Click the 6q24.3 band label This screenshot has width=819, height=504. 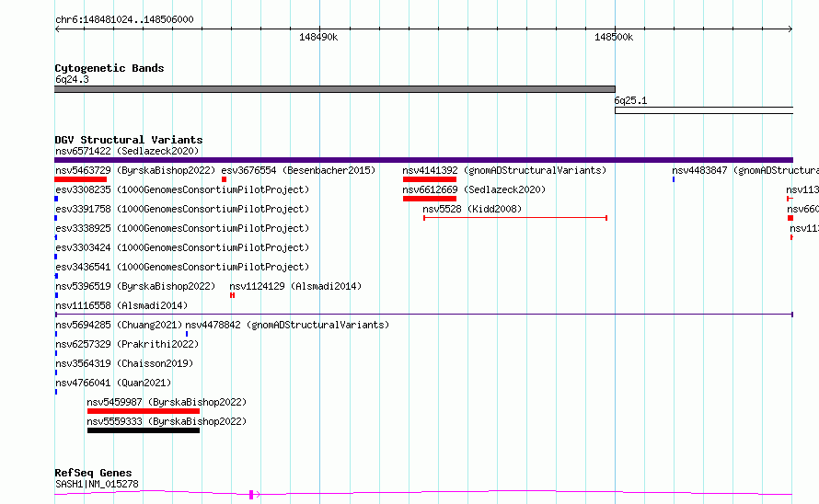tap(72, 79)
